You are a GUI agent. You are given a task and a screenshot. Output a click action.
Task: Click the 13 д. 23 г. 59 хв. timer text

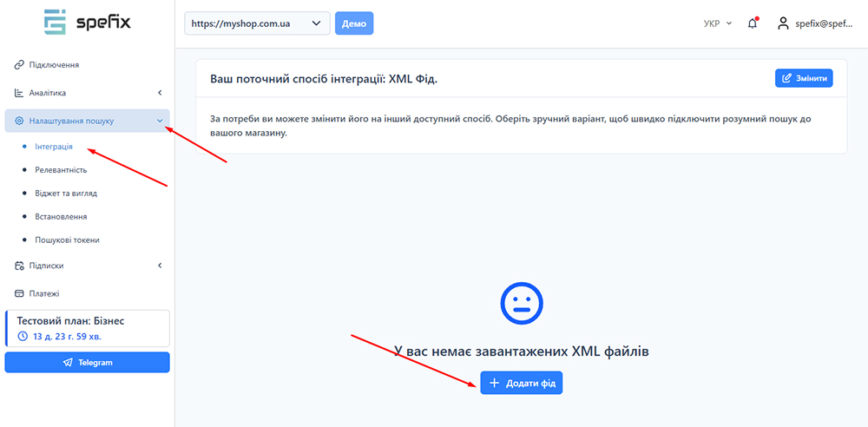coord(66,336)
